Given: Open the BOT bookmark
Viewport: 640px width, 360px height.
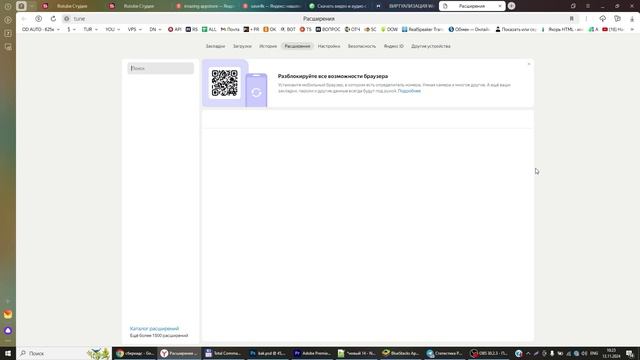Looking at the screenshot, I should [288, 29].
